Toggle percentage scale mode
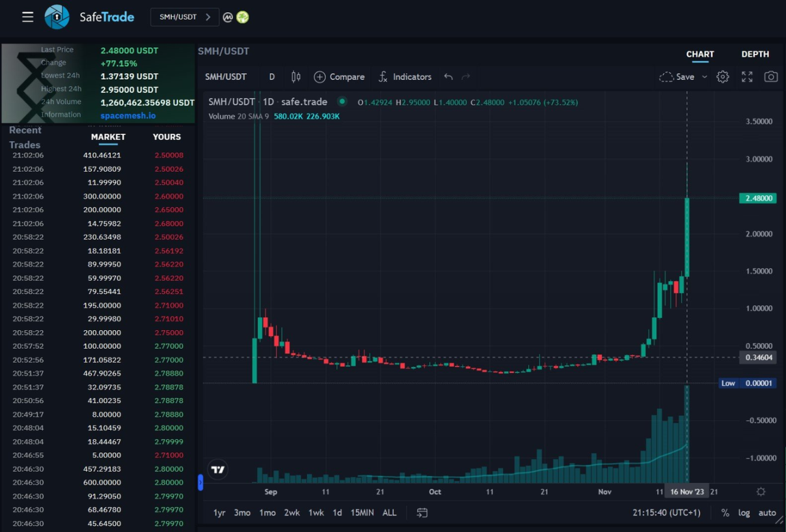 coord(725,512)
